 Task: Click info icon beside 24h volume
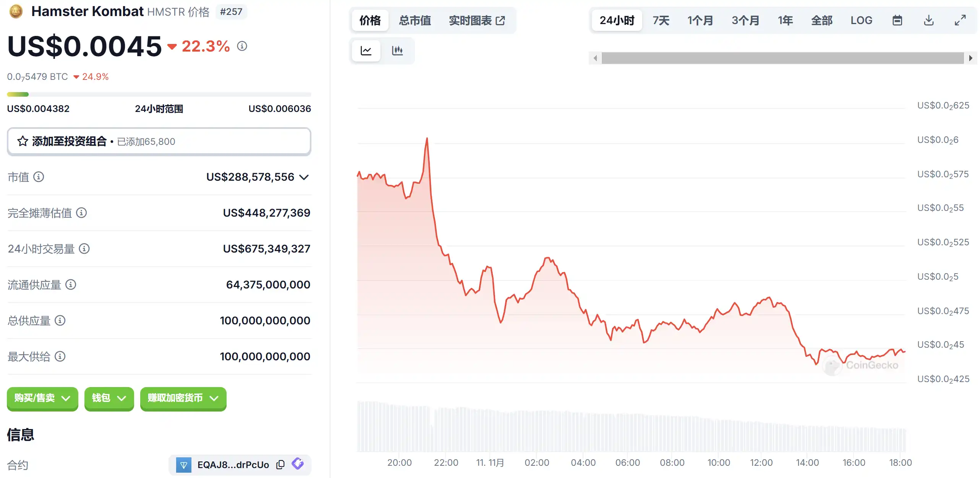(84, 249)
